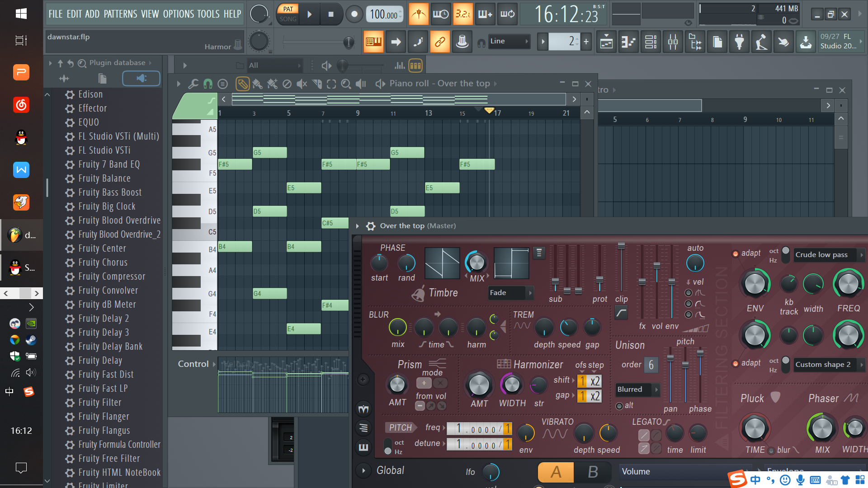Open the OPTIONS menu
The width and height of the screenshot is (868, 488).
178,14
